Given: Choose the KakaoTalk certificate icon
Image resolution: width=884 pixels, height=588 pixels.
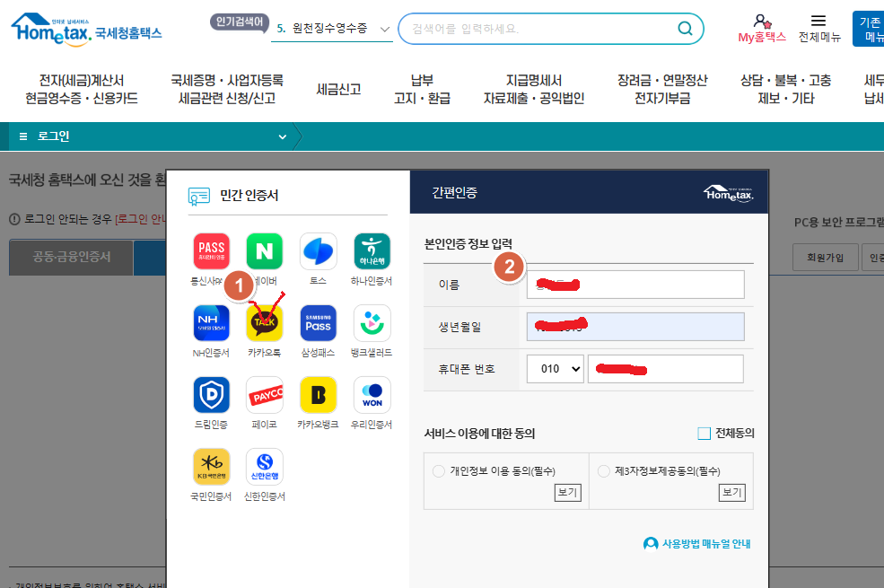Looking at the screenshot, I should (x=265, y=323).
